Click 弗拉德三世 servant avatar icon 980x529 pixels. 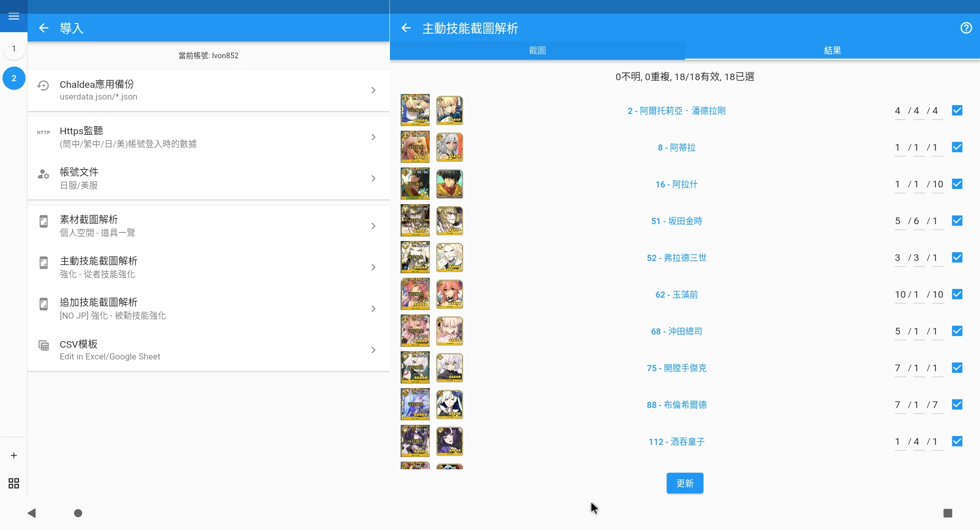click(450, 257)
